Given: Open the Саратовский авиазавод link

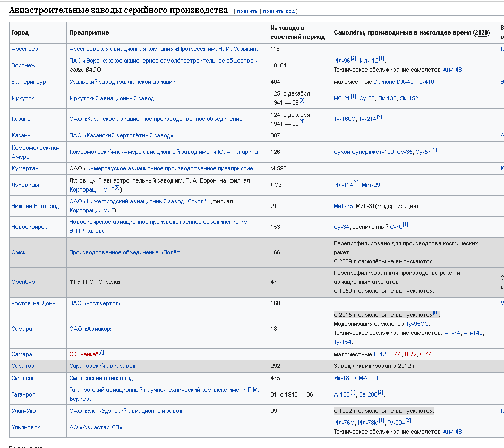Looking at the screenshot, I should click(x=102, y=366).
